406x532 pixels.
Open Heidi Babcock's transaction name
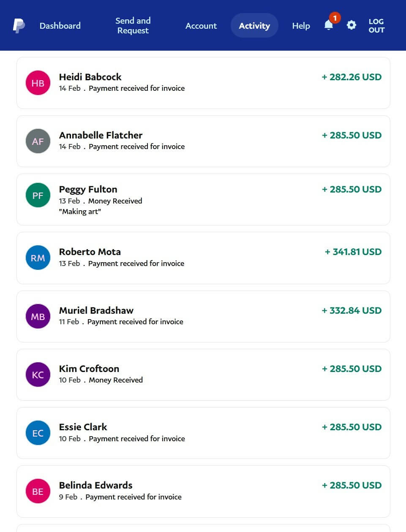(90, 77)
